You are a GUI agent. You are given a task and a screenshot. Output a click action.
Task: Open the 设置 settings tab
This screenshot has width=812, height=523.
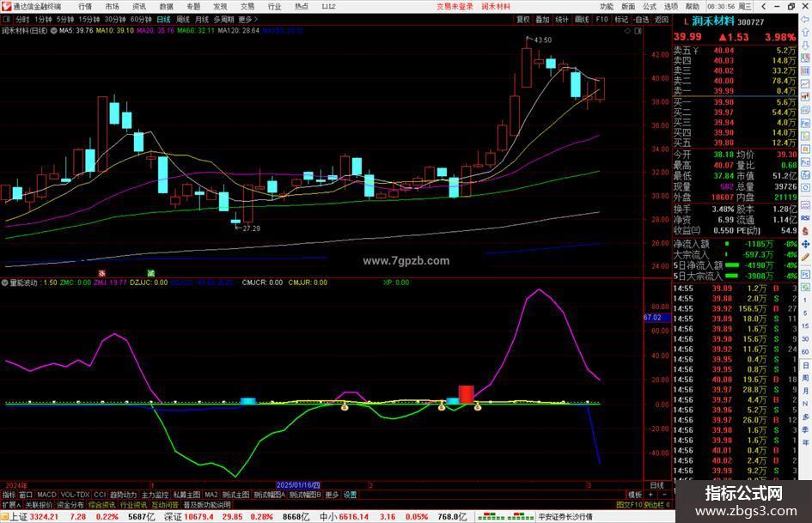[350, 495]
